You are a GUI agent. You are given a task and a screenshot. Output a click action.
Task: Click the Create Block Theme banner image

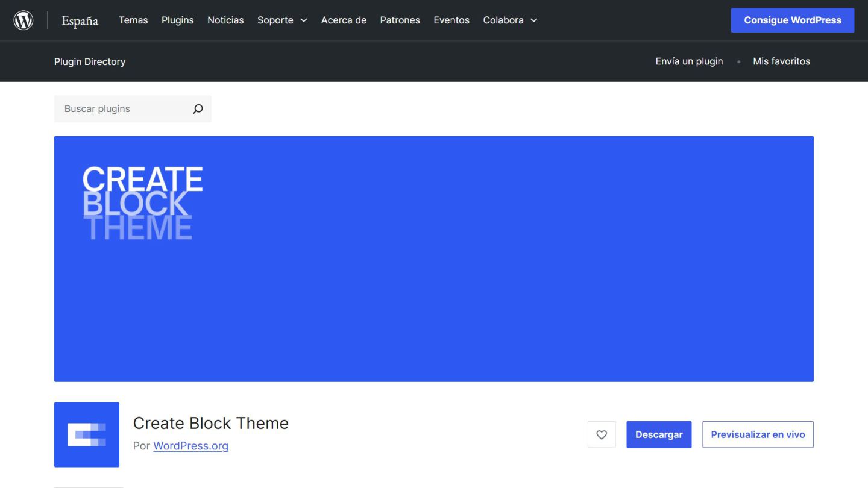pyautogui.click(x=434, y=258)
